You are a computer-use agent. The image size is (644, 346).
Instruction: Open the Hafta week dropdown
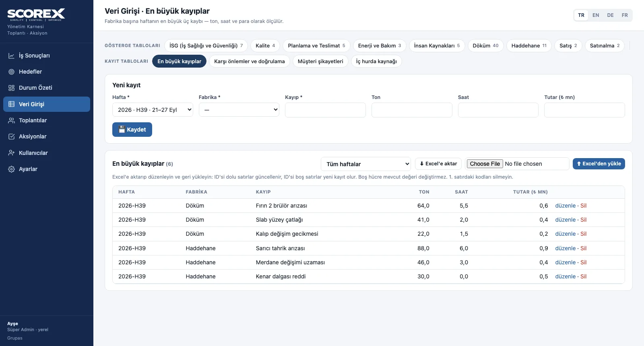pos(153,110)
